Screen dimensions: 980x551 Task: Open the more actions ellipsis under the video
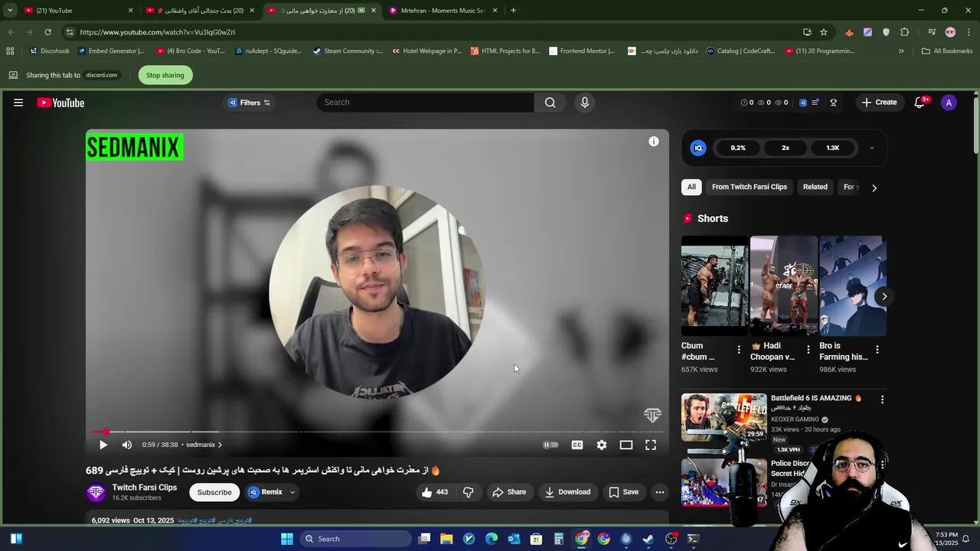[x=660, y=492]
